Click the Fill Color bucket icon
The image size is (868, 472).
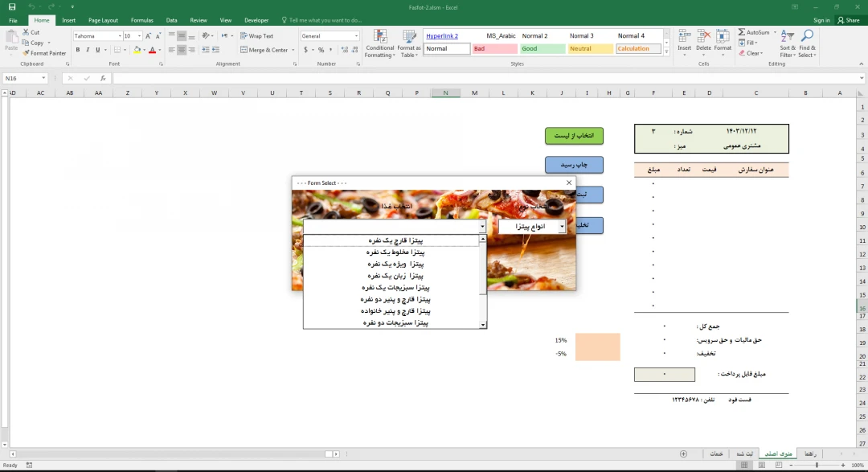[137, 50]
